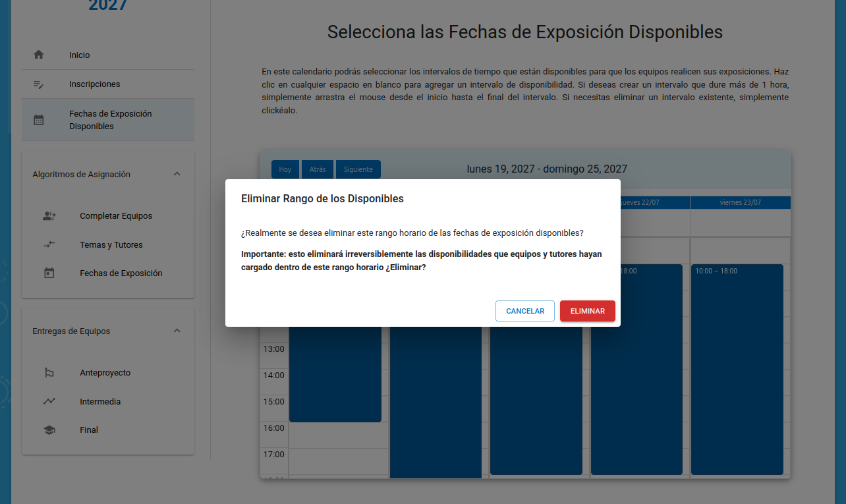The image size is (846, 504).
Task: Click the home icon beside Inicio
Action: coord(39,55)
